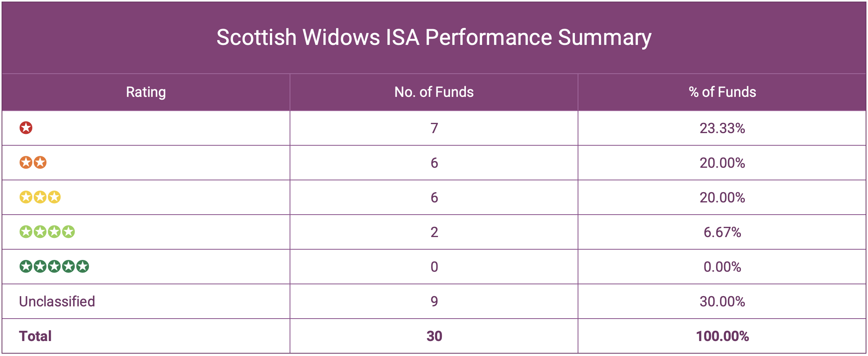Click the orange two-star rating icons

33,163
